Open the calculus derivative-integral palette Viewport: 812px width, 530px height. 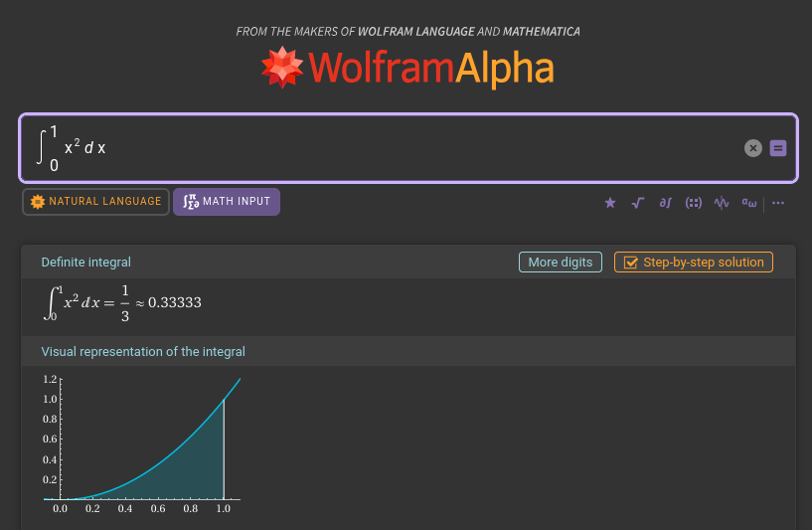tap(666, 203)
